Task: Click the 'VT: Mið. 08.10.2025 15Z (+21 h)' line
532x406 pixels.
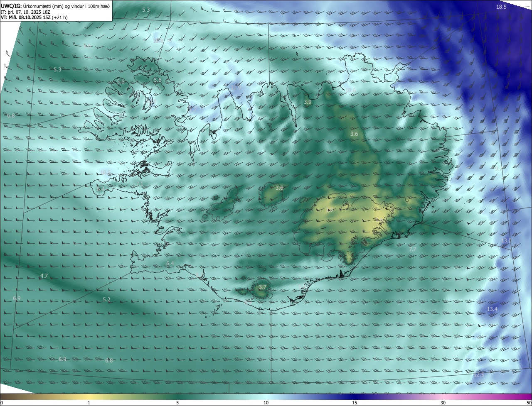Action: tap(34, 17)
